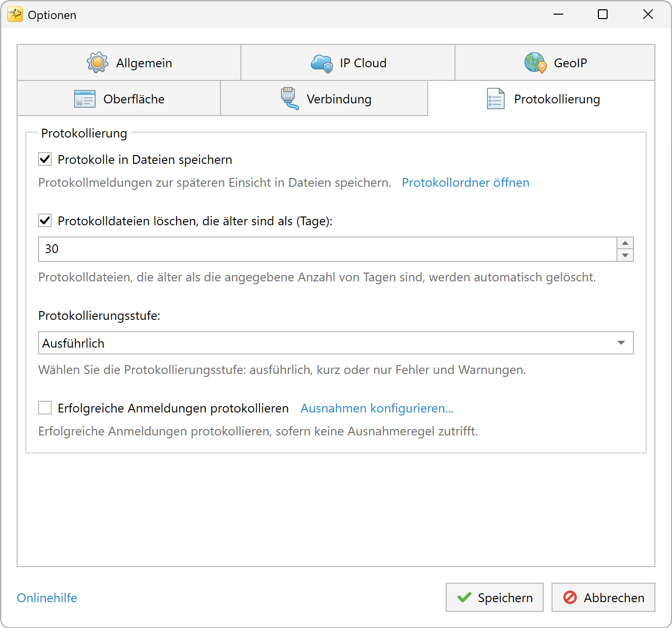The height and width of the screenshot is (628, 672).
Task: Switch to the Allgemein tab
Action: (129, 62)
